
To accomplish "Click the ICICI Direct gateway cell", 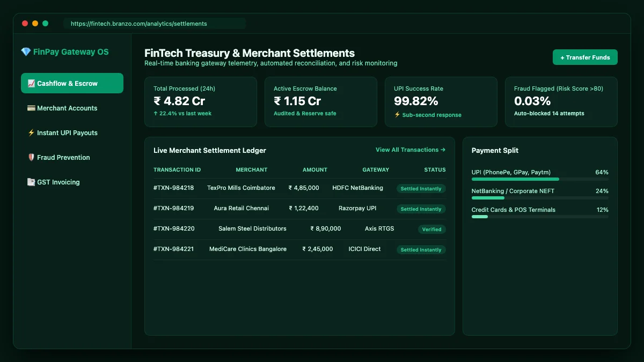I will pyautogui.click(x=365, y=249).
